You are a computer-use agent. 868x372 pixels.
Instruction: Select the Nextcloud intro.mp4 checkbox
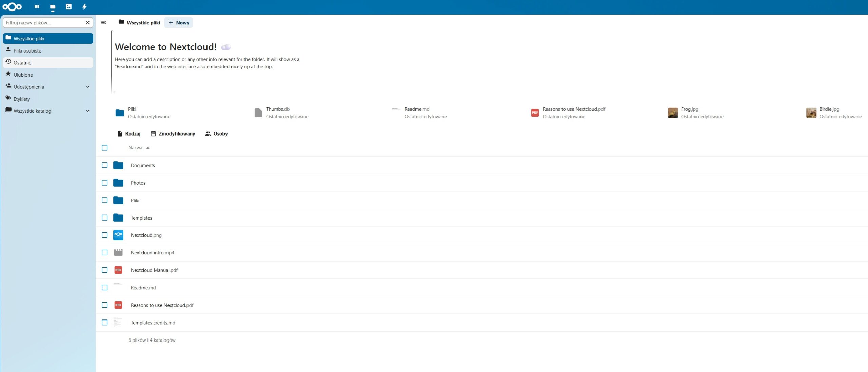105,253
